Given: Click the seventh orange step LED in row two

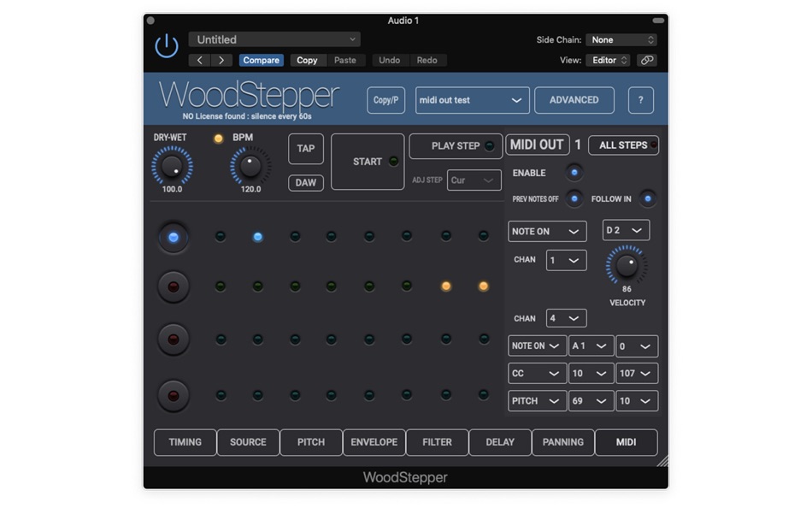Looking at the screenshot, I should 446,286.
